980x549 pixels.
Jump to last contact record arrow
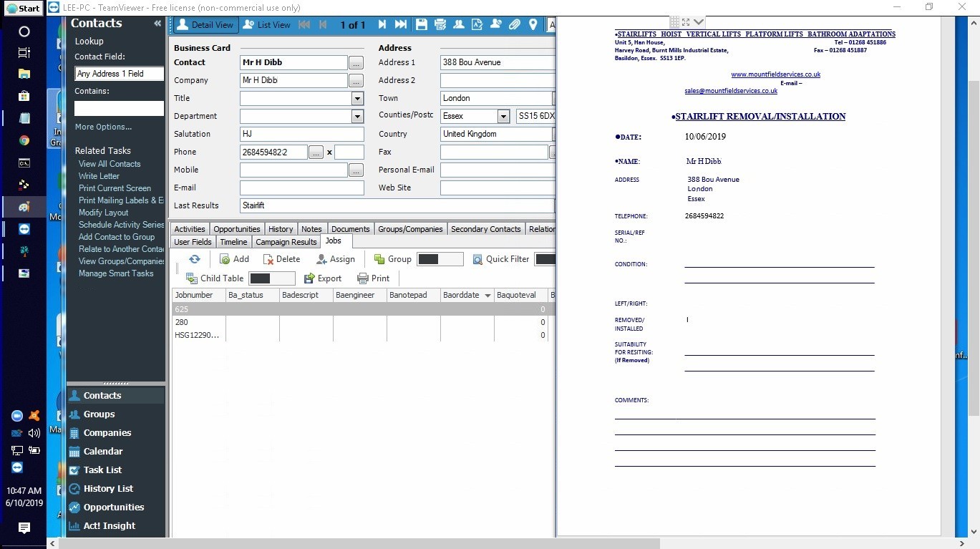point(401,24)
